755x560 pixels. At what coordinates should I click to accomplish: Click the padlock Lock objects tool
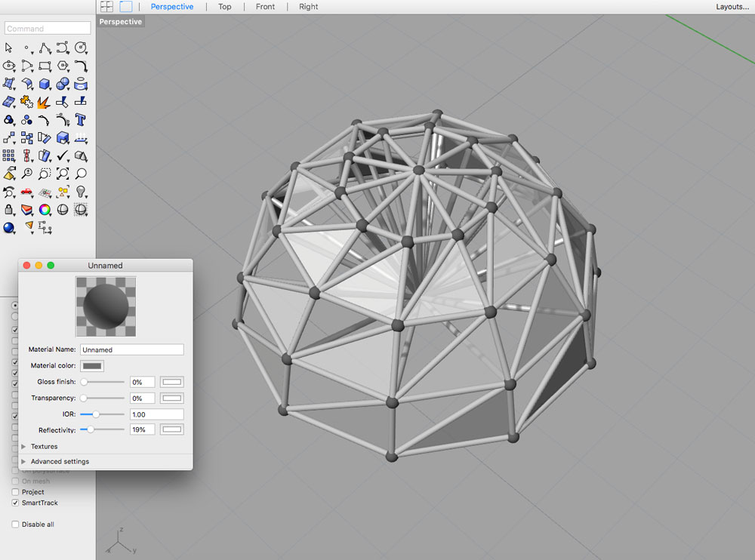coord(8,210)
